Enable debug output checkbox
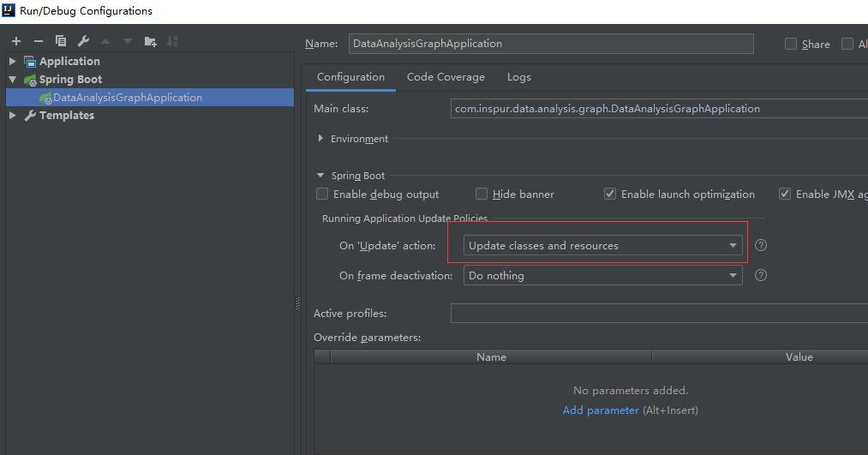Image resolution: width=868 pixels, height=455 pixels. pos(321,194)
